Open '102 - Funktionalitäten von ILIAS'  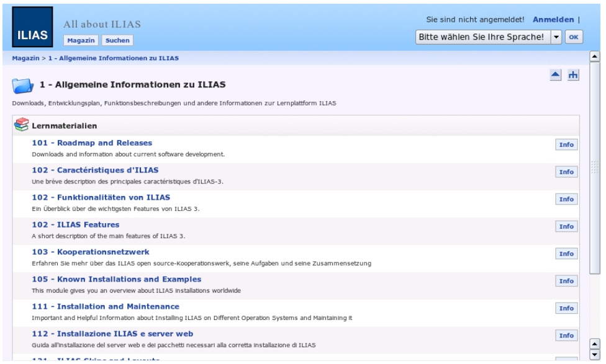101,197
